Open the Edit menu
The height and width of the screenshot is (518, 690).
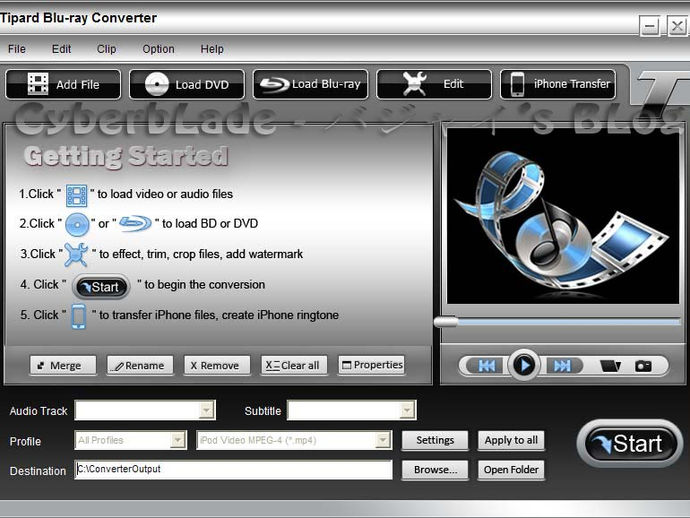click(61, 49)
